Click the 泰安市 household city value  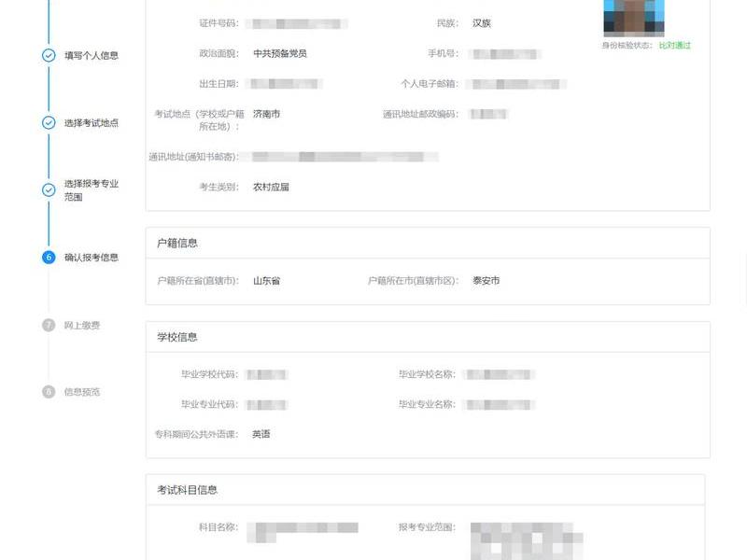pos(486,281)
